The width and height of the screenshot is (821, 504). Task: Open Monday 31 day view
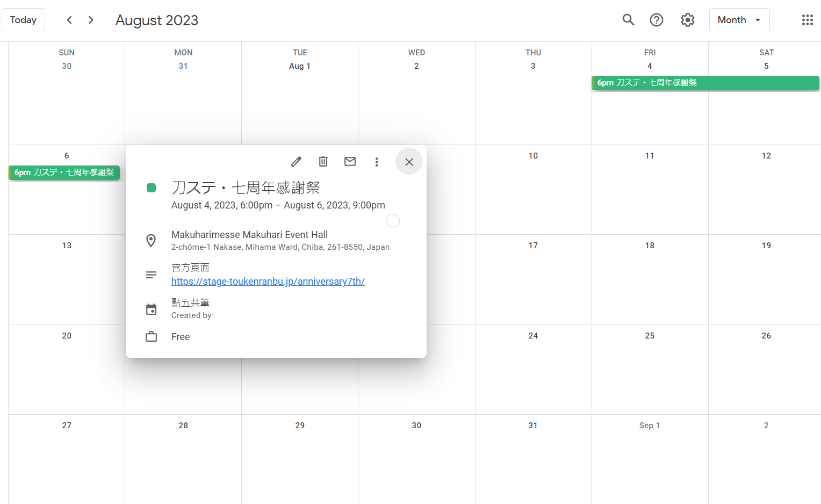183,66
